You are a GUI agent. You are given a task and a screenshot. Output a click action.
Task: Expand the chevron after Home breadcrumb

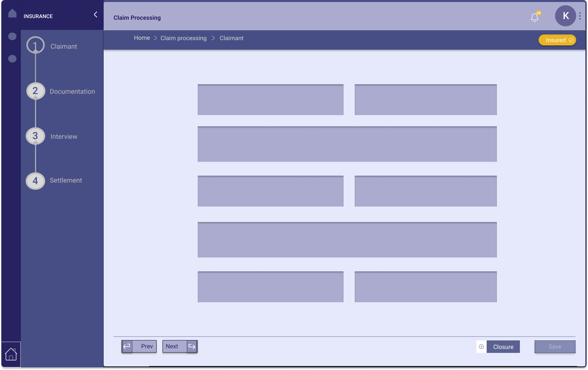[155, 38]
